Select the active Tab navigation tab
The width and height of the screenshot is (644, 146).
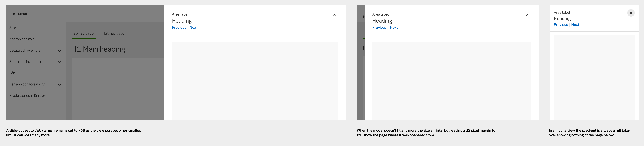(84, 33)
